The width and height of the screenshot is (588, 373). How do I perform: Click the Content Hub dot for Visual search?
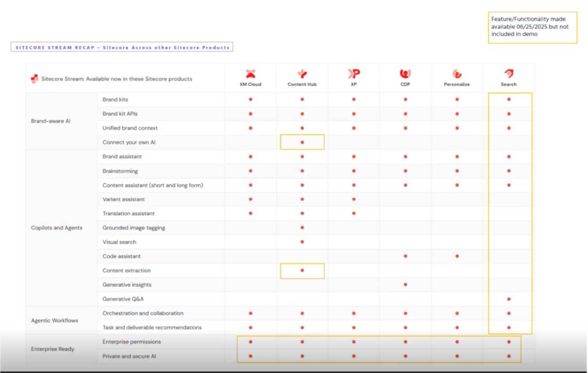point(302,242)
